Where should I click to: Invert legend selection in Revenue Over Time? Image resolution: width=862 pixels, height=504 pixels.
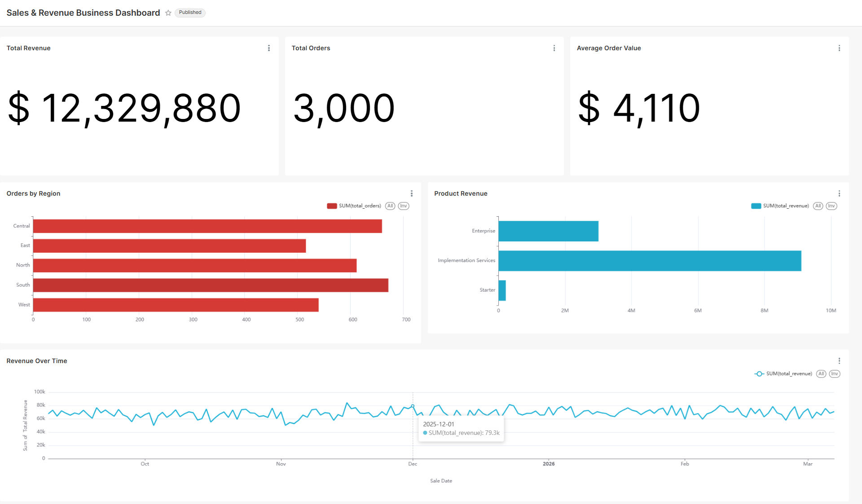point(834,374)
